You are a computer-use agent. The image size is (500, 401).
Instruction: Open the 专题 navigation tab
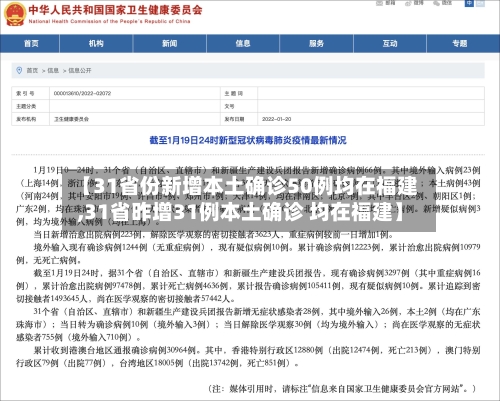click(x=460, y=43)
